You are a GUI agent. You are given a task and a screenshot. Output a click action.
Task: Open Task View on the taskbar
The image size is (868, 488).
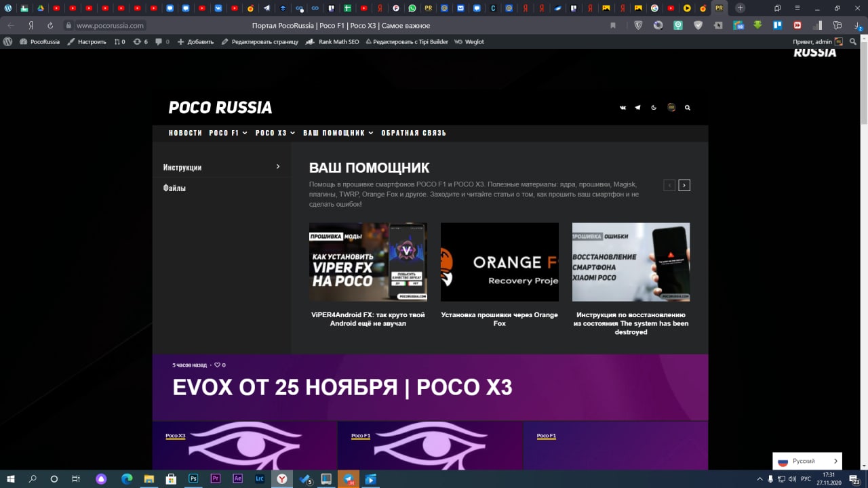pos(76,479)
